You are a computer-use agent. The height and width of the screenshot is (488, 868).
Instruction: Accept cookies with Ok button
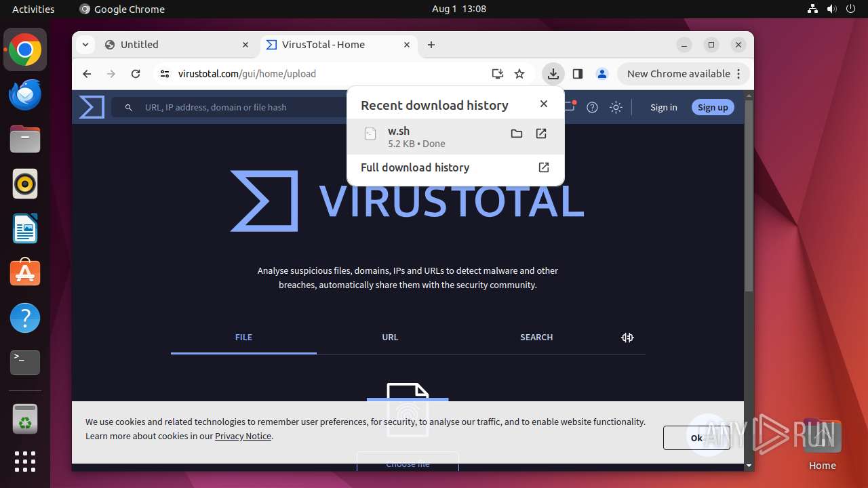pos(696,438)
